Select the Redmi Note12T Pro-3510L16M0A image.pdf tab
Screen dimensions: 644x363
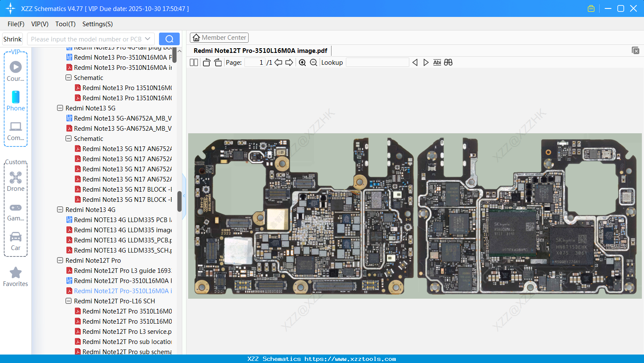(260, 50)
